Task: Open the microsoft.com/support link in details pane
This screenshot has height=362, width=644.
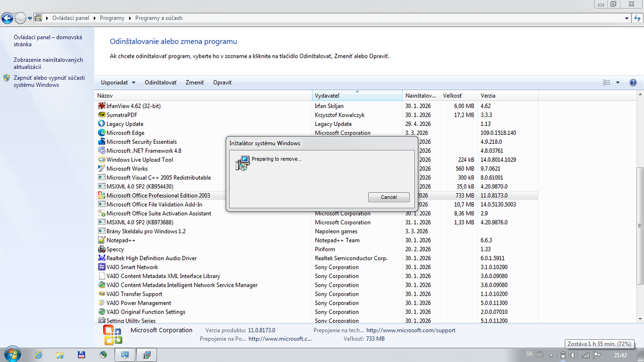Action: click(x=411, y=330)
